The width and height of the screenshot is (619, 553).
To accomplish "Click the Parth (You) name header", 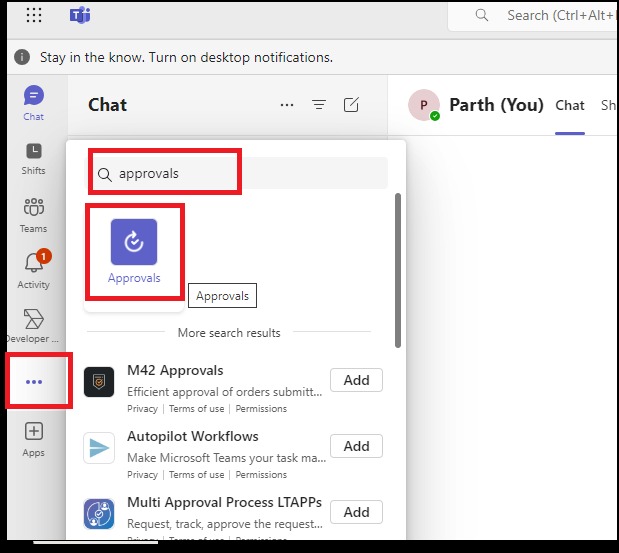I will (x=496, y=105).
